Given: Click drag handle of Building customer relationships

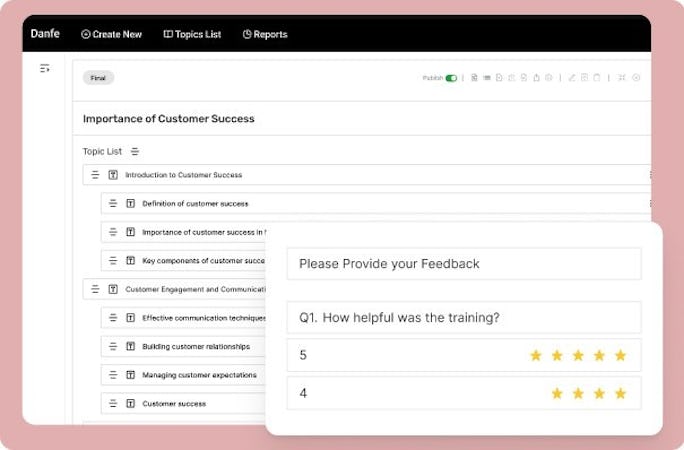Looking at the screenshot, I should 113,347.
